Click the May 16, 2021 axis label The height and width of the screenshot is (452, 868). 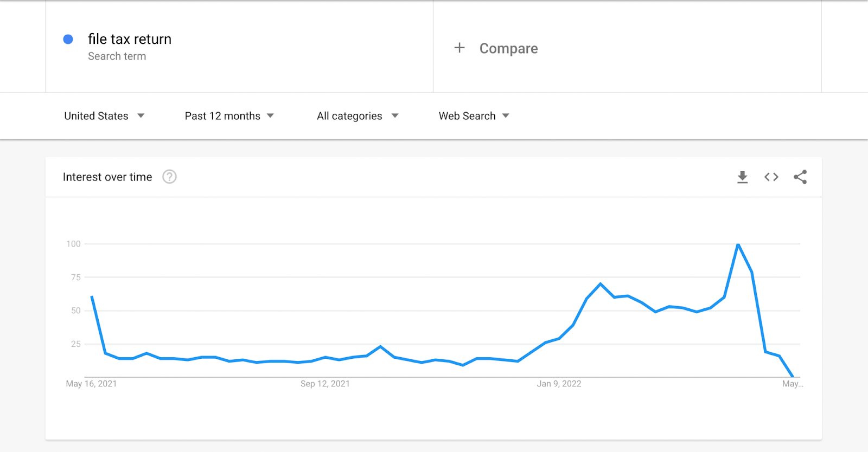(x=91, y=383)
